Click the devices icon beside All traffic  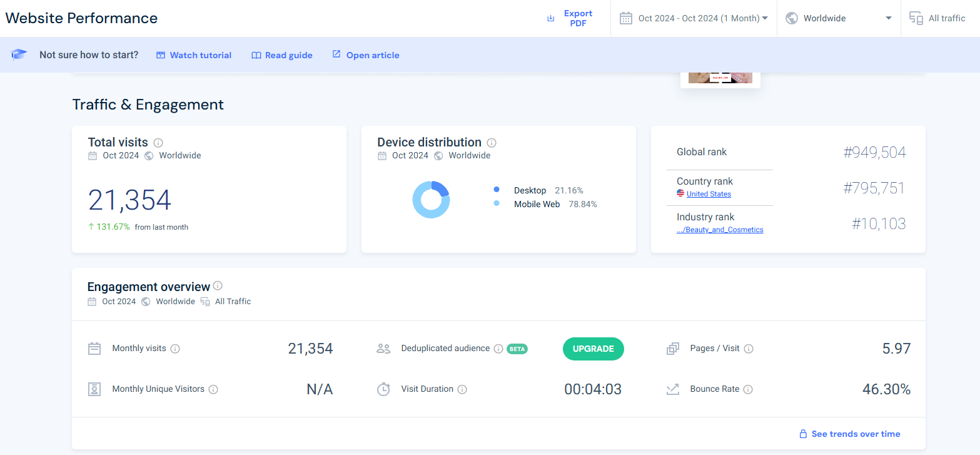916,18
